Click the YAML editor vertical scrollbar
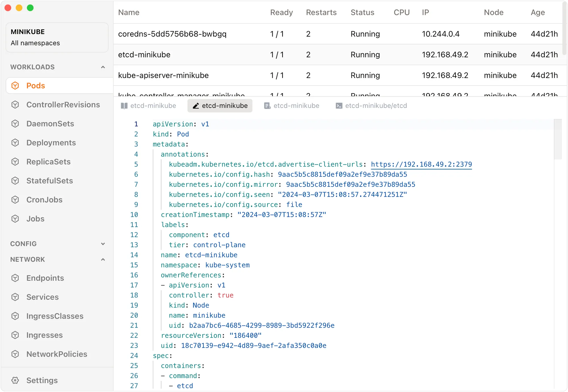This screenshot has height=392, width=568. point(558,139)
